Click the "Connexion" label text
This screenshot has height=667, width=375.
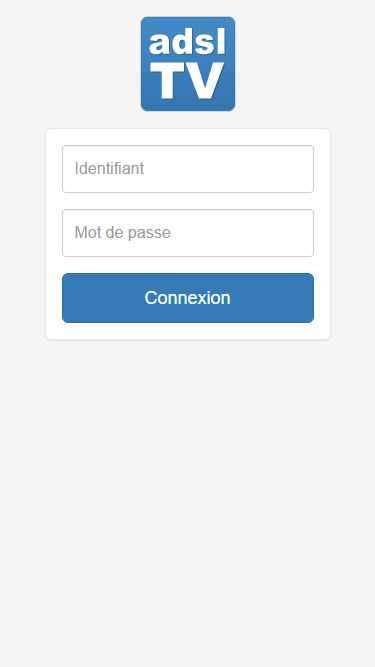tap(188, 298)
